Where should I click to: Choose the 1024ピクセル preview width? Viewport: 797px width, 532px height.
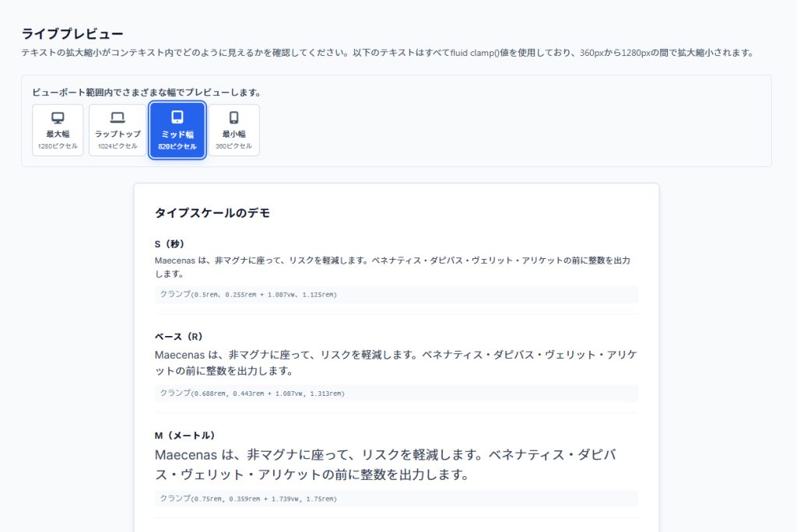118,146
